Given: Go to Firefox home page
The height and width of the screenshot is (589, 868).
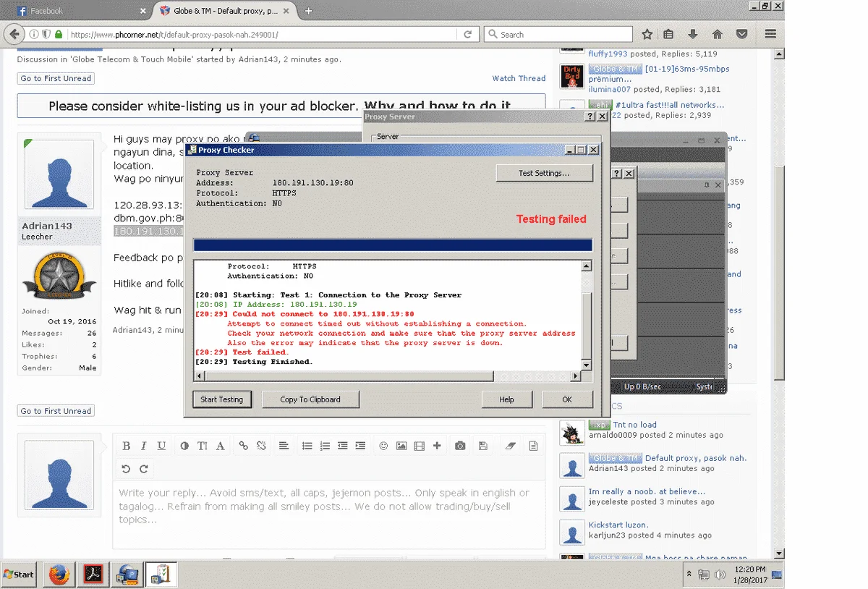Looking at the screenshot, I should [x=717, y=34].
